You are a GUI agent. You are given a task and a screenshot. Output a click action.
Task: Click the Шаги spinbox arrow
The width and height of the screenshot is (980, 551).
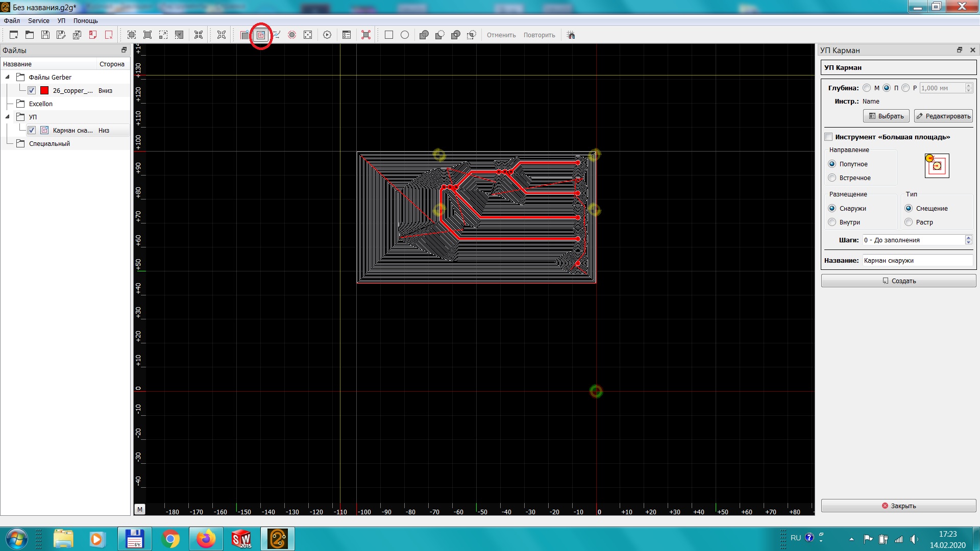pos(968,238)
